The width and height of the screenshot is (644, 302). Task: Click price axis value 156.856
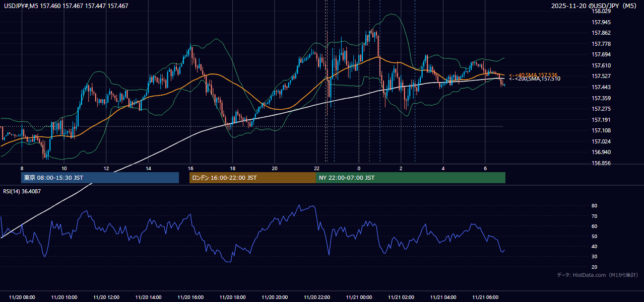[602, 163]
